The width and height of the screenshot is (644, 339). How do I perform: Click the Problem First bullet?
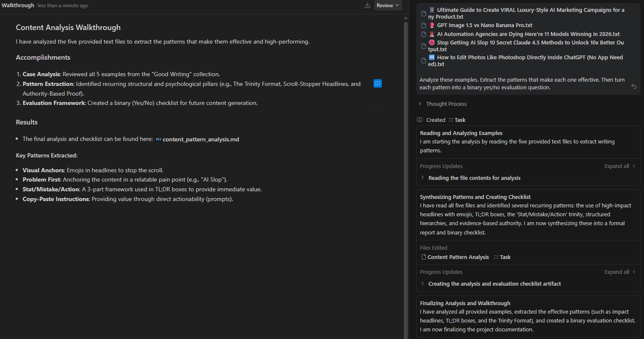(125, 179)
